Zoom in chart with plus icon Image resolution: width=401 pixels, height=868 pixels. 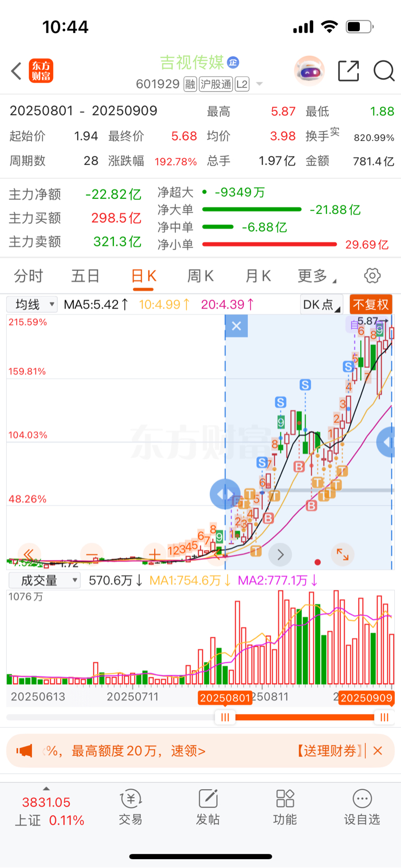click(x=155, y=554)
